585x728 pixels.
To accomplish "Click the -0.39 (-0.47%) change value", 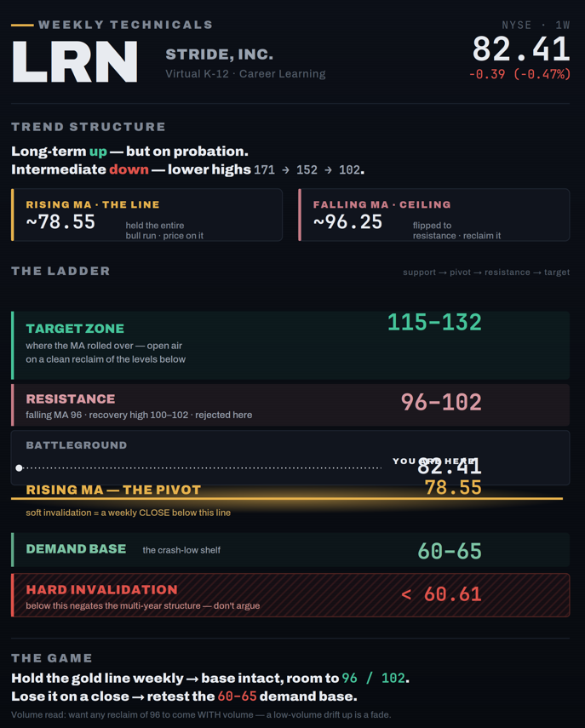I will tap(519, 74).
